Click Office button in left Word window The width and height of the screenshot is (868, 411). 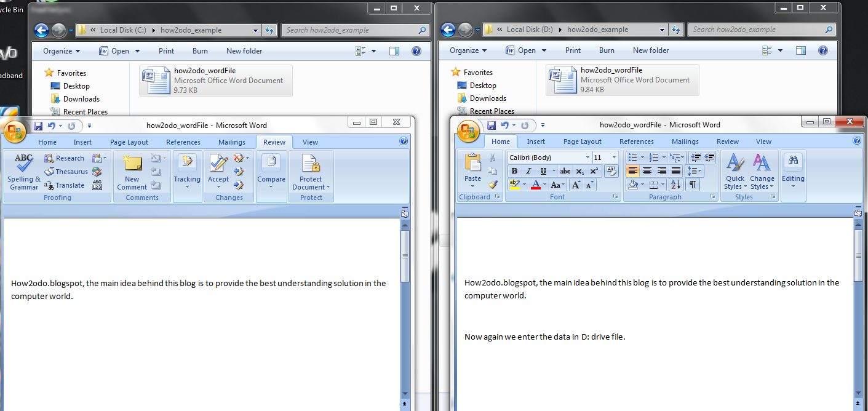point(15,132)
